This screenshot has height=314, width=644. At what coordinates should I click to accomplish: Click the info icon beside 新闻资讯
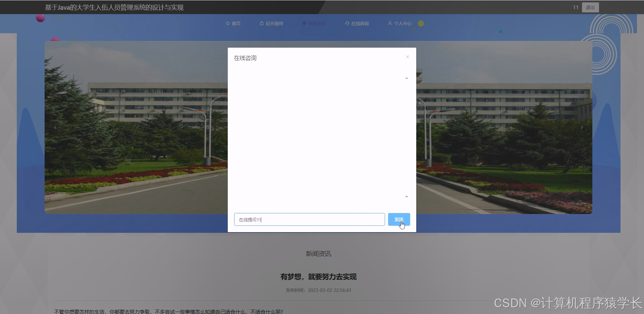[x=304, y=23]
